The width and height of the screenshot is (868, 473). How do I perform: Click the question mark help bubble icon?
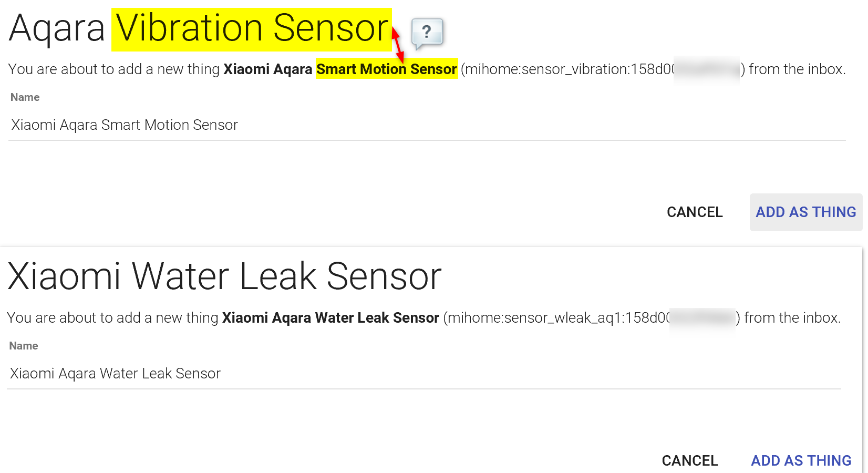click(x=427, y=33)
